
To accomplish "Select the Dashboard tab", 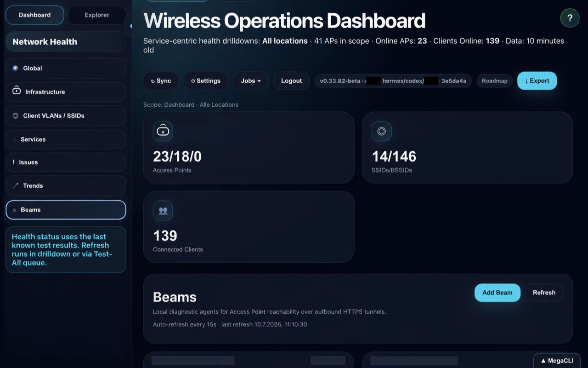I will (35, 15).
